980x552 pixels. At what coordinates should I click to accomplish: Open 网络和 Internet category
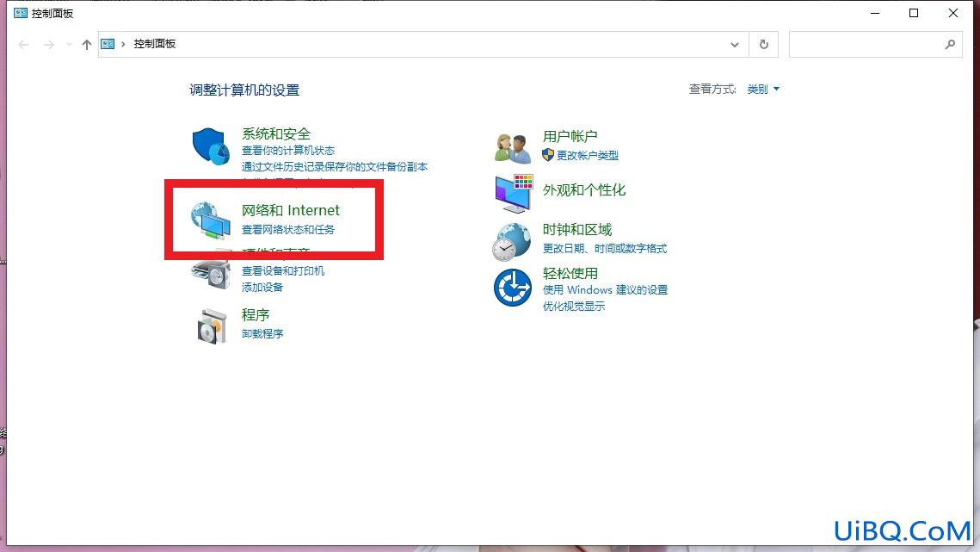tap(291, 210)
